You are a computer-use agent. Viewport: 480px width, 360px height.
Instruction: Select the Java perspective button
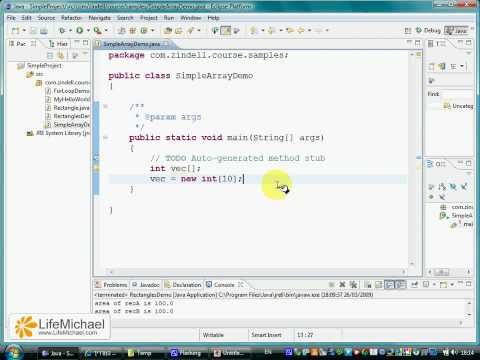coord(456,31)
